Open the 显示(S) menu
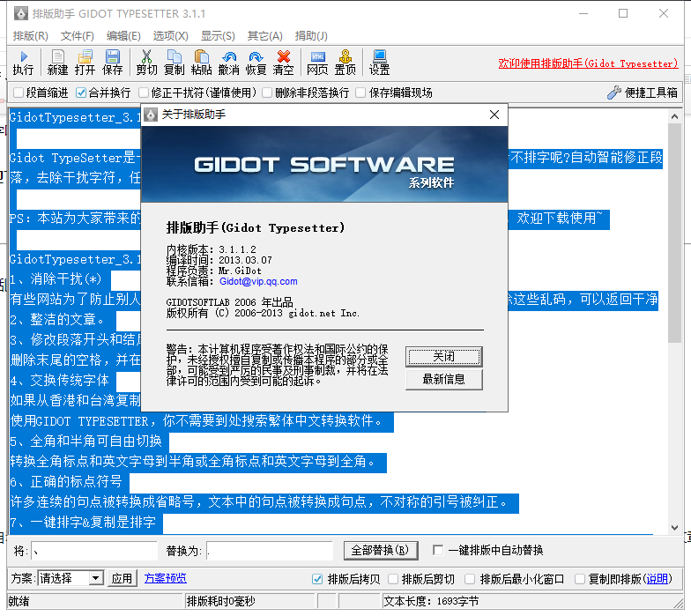 [218, 35]
